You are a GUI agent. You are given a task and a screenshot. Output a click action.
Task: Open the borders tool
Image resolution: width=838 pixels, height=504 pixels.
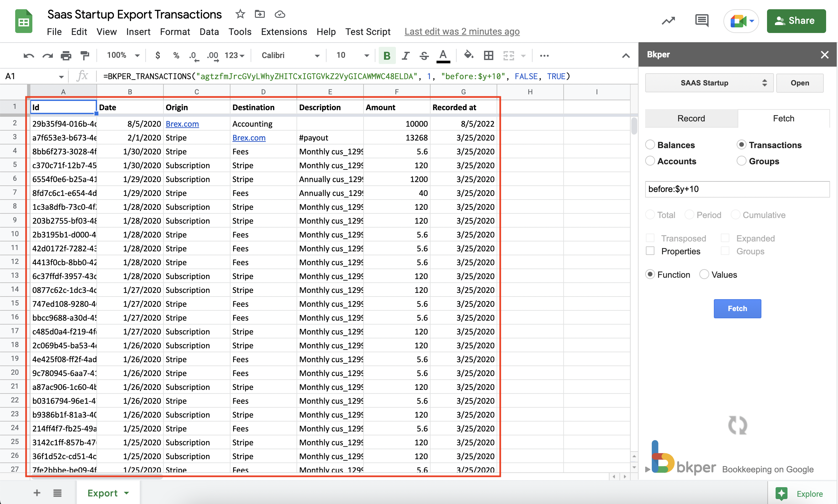click(x=488, y=55)
